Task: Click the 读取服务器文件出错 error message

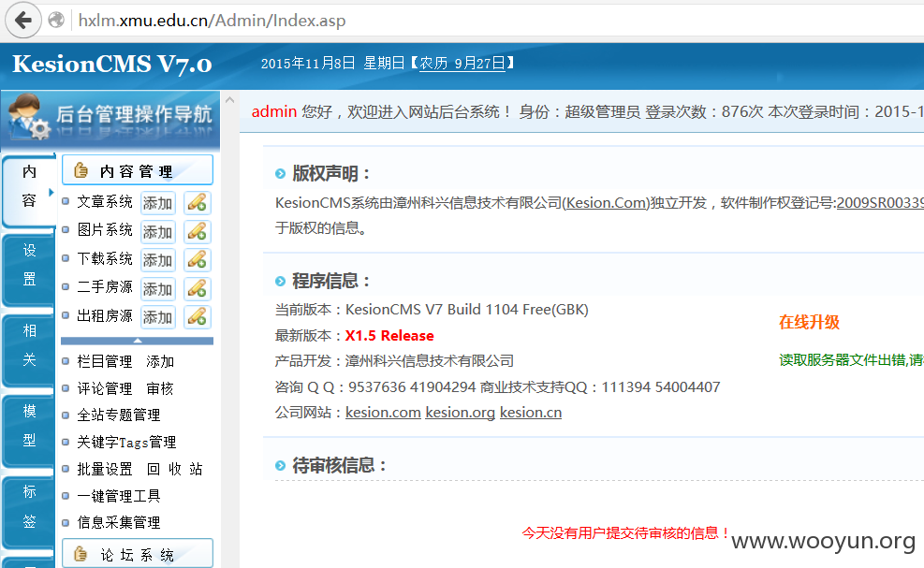Action: click(852, 360)
